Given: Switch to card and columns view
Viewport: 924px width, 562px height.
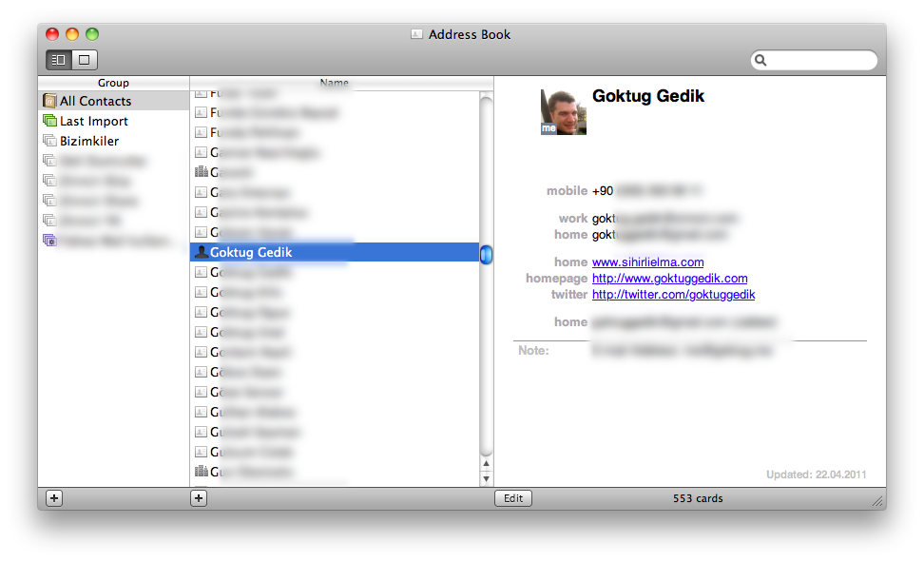Looking at the screenshot, I should [59, 60].
